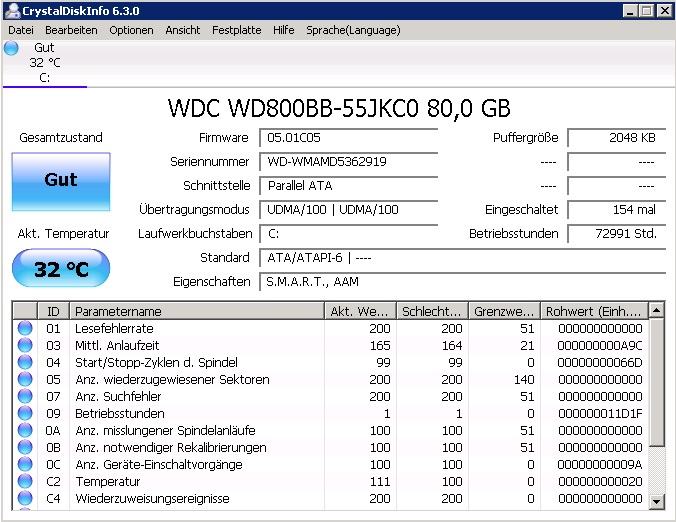Click status orb for Geräte-Einschaltvorgänge row
This screenshot has height=522, width=676.
25,464
